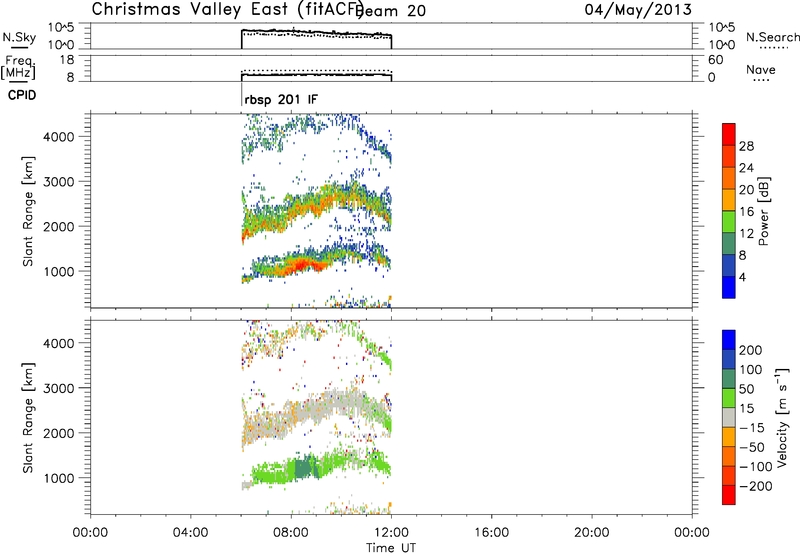Click the Power [dB] colorbar label
Image resolution: width=800 pixels, height=554 pixels.
763,211
